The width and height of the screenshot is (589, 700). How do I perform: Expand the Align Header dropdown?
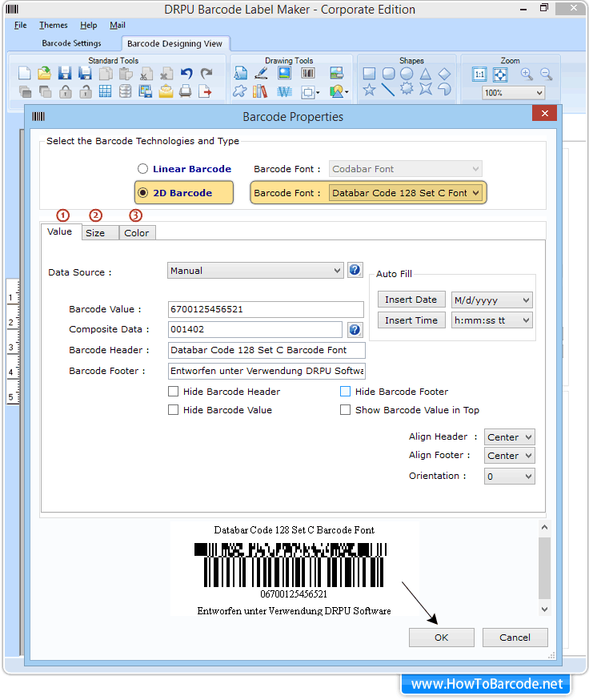click(x=510, y=437)
